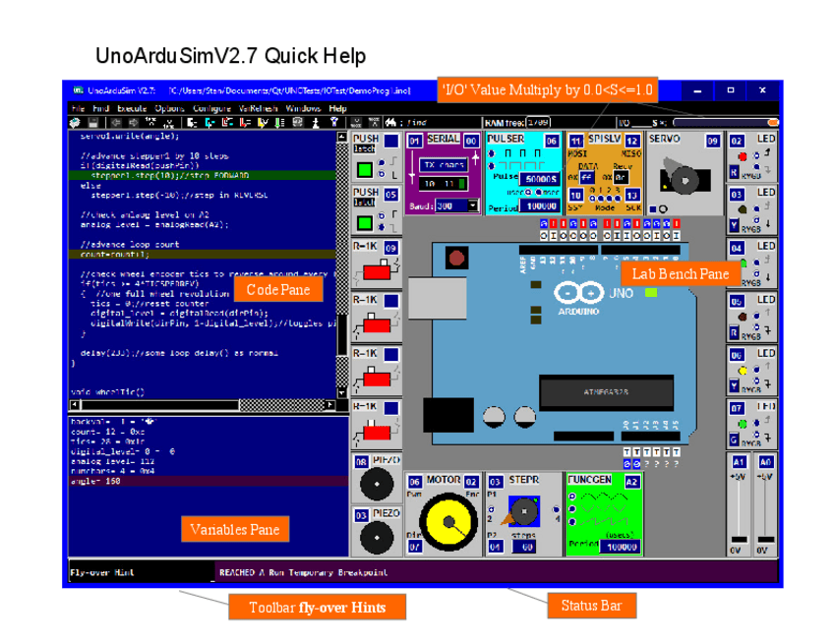The width and height of the screenshot is (834, 644).
Task: Open the VarRefresh menu
Action: 259,108
